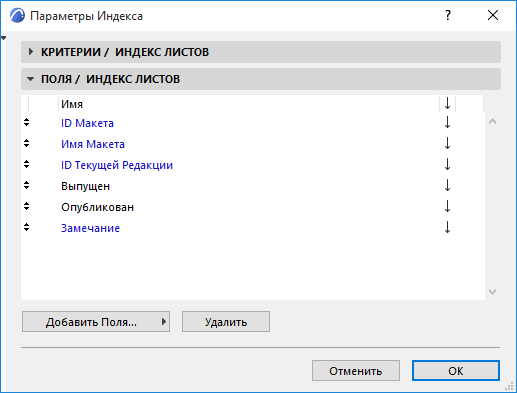Click the reorder handle of Имя Макета

27,143
